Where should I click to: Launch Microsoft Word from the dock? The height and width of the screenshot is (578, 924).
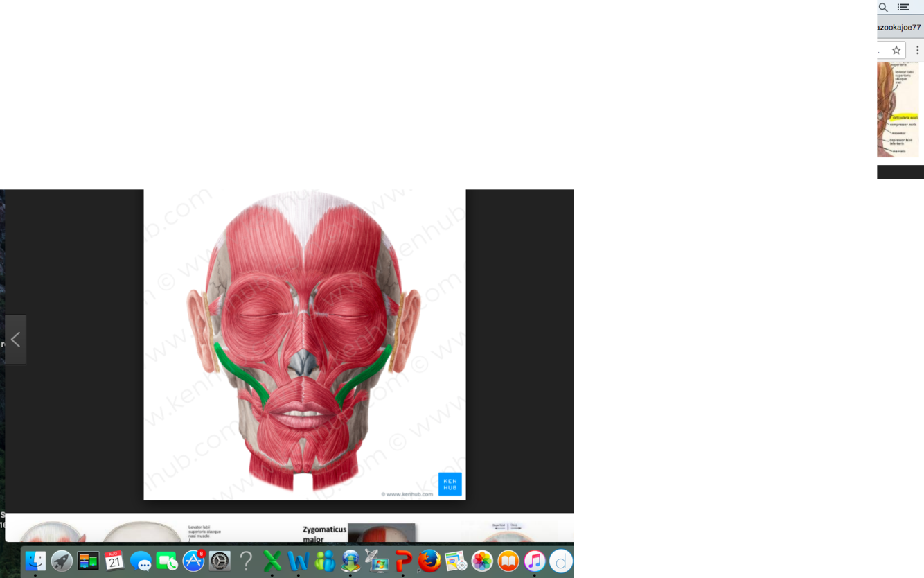point(299,561)
